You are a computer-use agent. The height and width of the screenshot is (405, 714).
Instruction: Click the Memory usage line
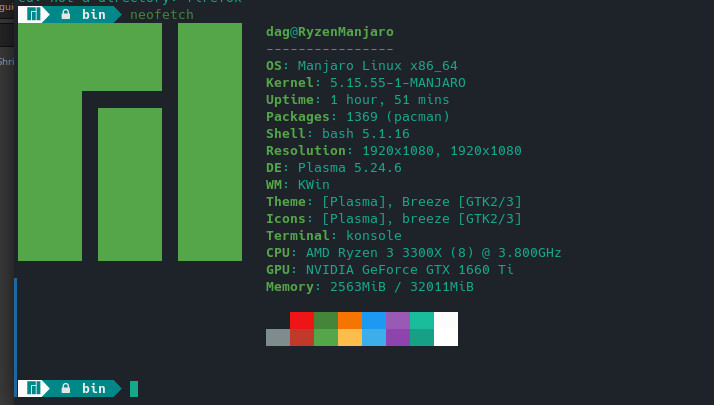click(369, 287)
